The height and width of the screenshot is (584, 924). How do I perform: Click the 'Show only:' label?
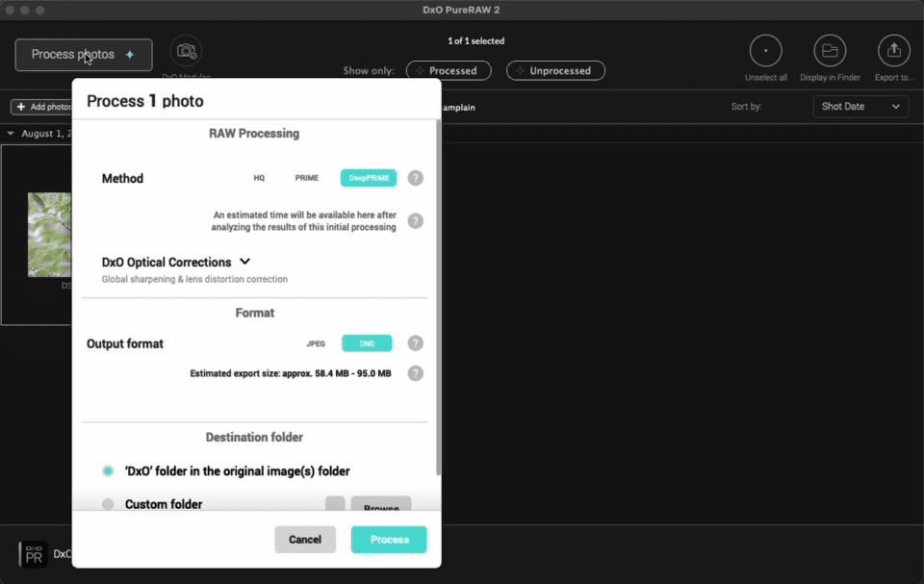[x=369, y=71]
